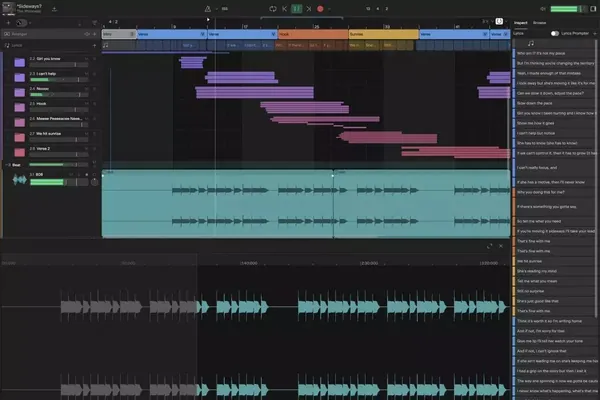
Task: Select the Sunrise arranger section
Action: click(383, 34)
